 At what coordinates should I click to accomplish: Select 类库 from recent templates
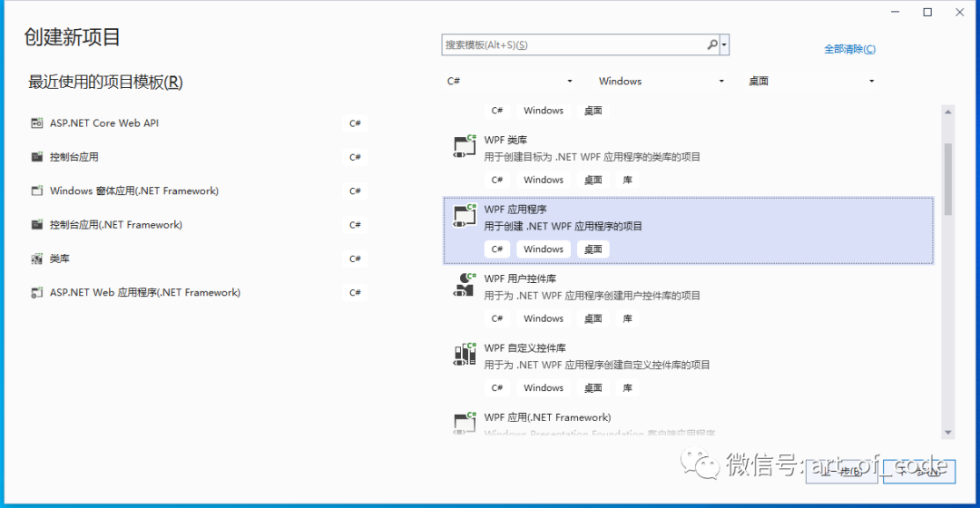pos(60,259)
